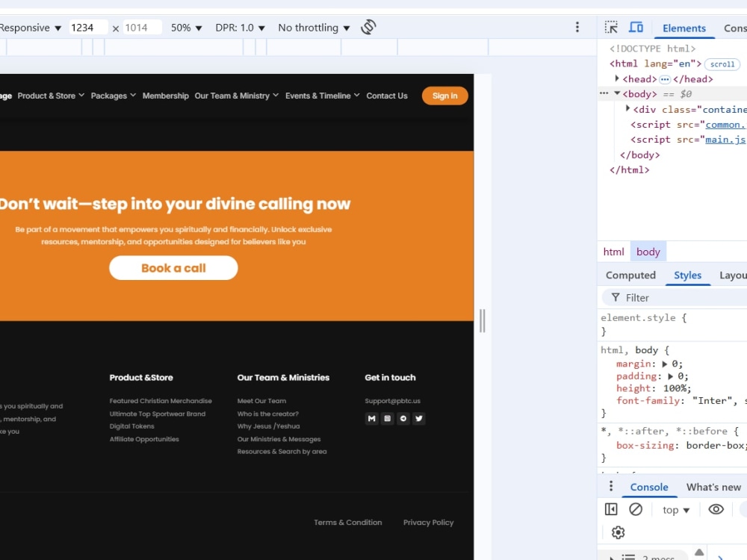The width and height of the screenshot is (747, 560).
Task: Open drawer three-dot menu beside Console
Action: (611, 486)
